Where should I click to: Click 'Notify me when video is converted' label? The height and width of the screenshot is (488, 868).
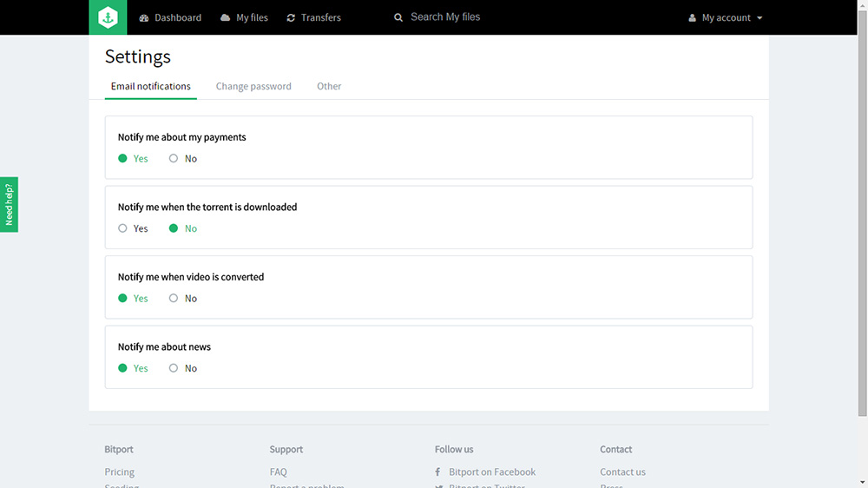pos(191,277)
